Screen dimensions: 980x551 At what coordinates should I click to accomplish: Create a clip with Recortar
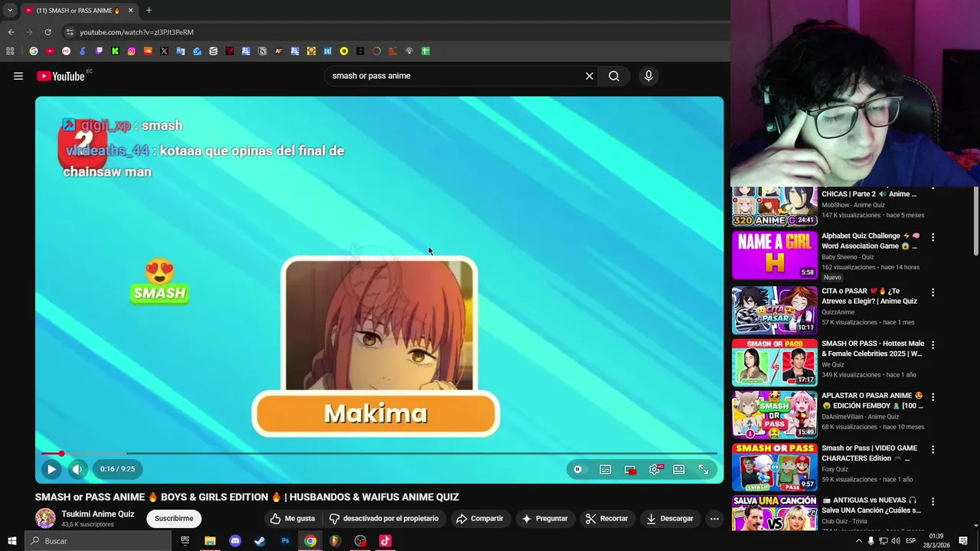pos(606,518)
